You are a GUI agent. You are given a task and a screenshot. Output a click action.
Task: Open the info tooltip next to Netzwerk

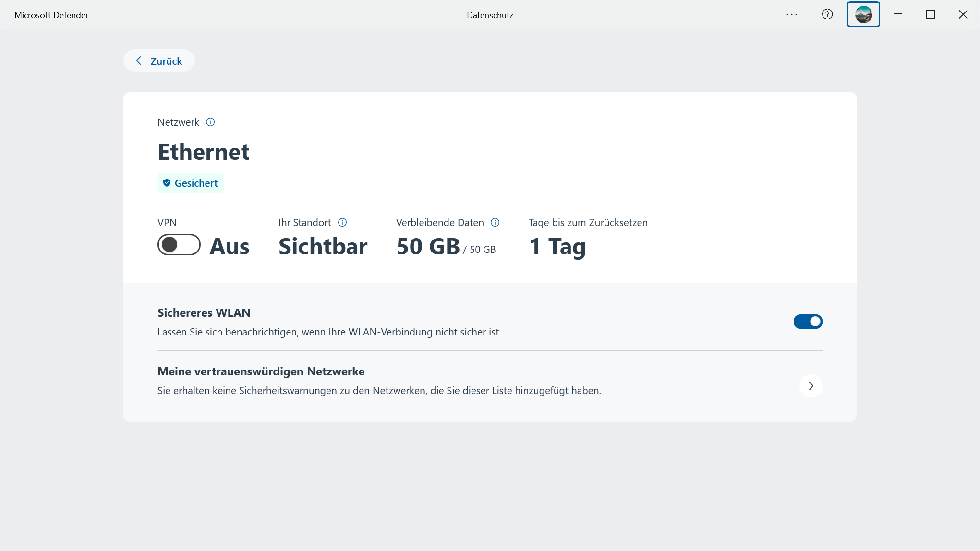pyautogui.click(x=210, y=122)
